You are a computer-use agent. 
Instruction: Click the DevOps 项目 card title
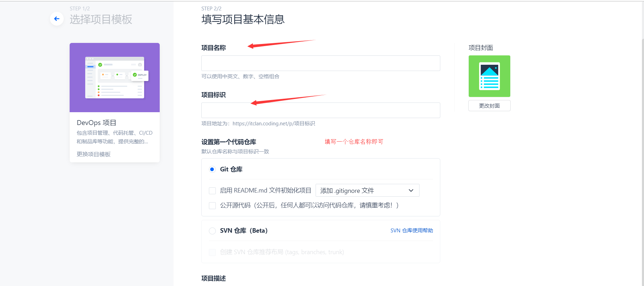pyautogui.click(x=96, y=123)
